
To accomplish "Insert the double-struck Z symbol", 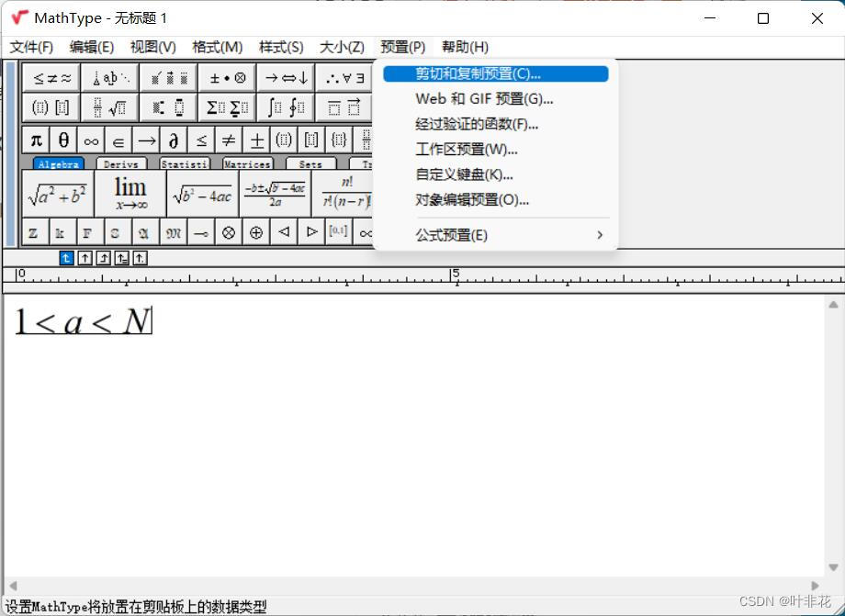I will tap(36, 232).
